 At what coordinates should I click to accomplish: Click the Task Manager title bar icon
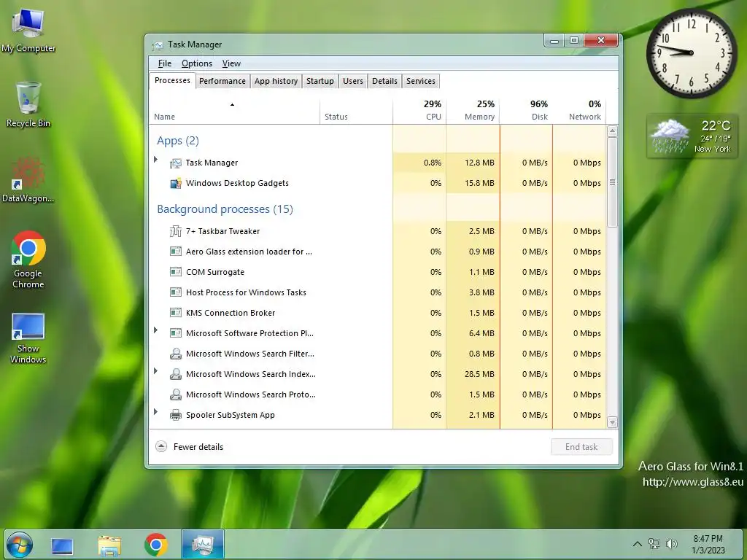[158, 45]
